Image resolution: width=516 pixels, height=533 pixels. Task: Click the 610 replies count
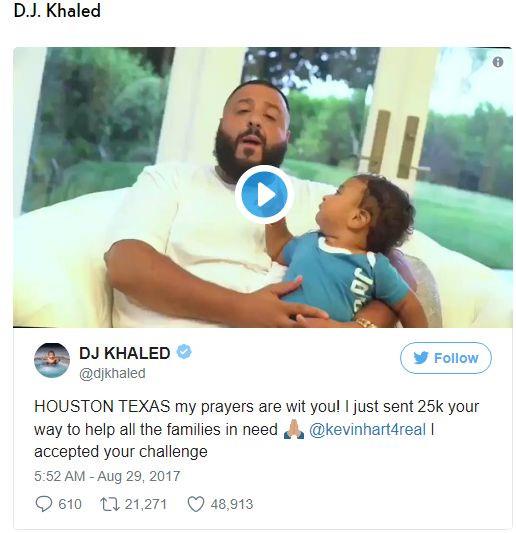[x=70, y=504]
